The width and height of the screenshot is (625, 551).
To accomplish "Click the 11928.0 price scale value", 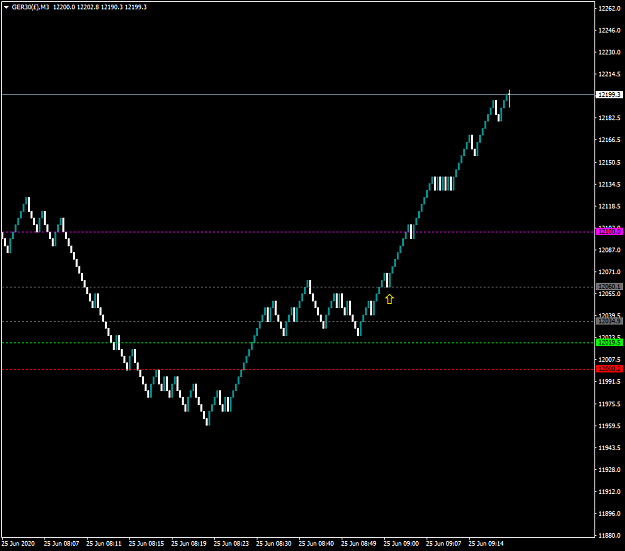I will point(609,470).
